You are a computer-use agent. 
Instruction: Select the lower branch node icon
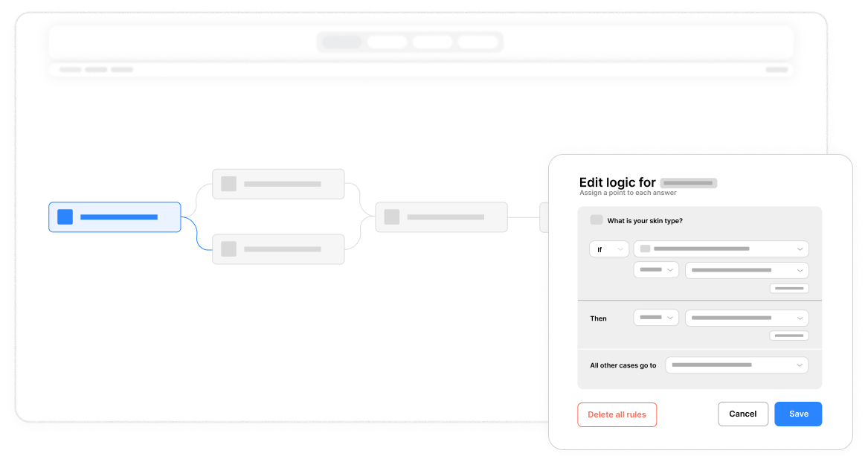point(228,249)
